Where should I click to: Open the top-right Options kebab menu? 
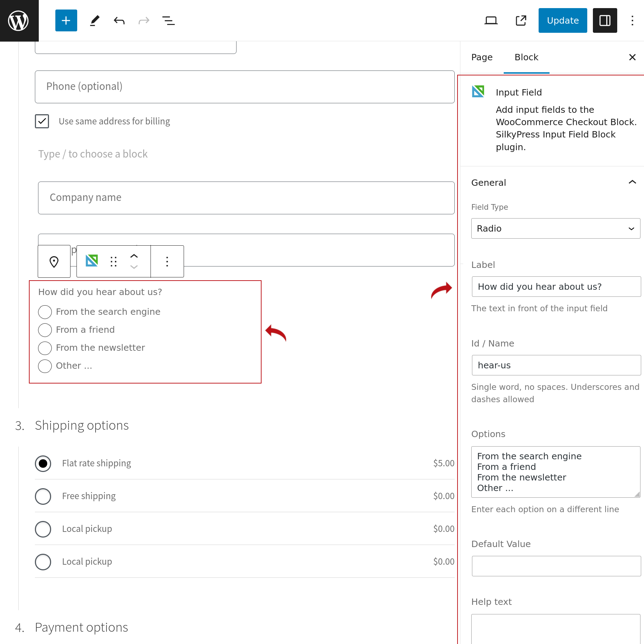coord(632,20)
